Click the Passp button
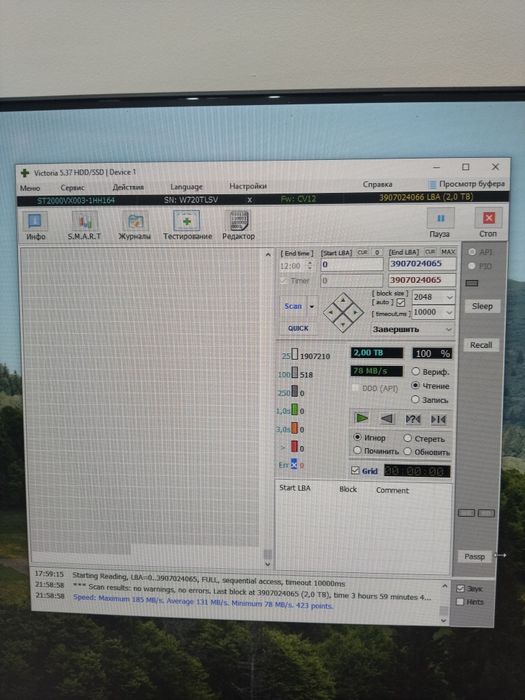 [474, 556]
